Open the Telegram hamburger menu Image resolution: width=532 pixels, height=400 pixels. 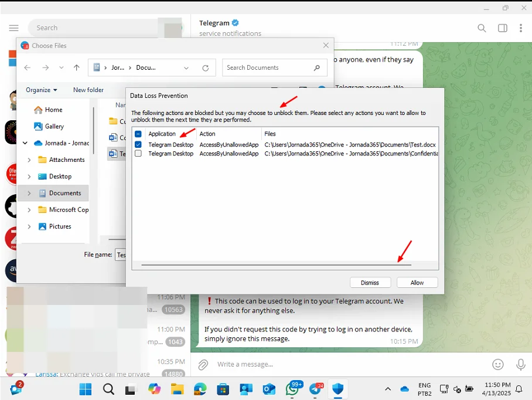[x=13, y=28]
